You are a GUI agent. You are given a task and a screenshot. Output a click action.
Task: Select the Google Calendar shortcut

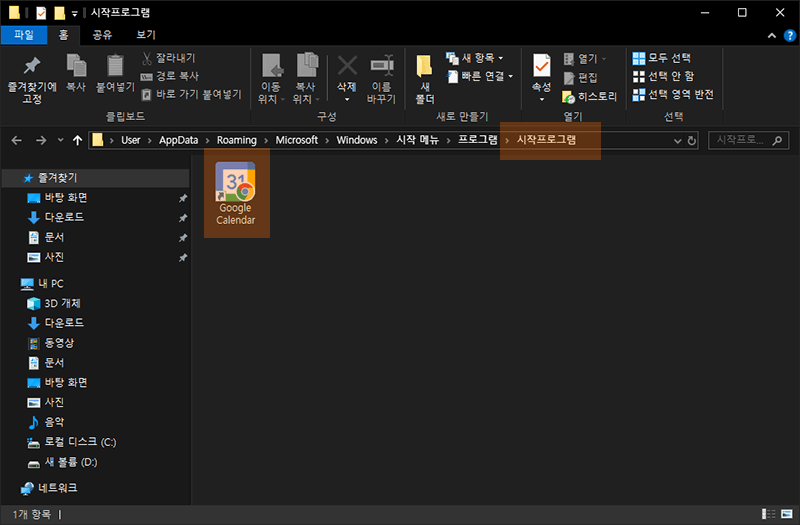pyautogui.click(x=235, y=193)
